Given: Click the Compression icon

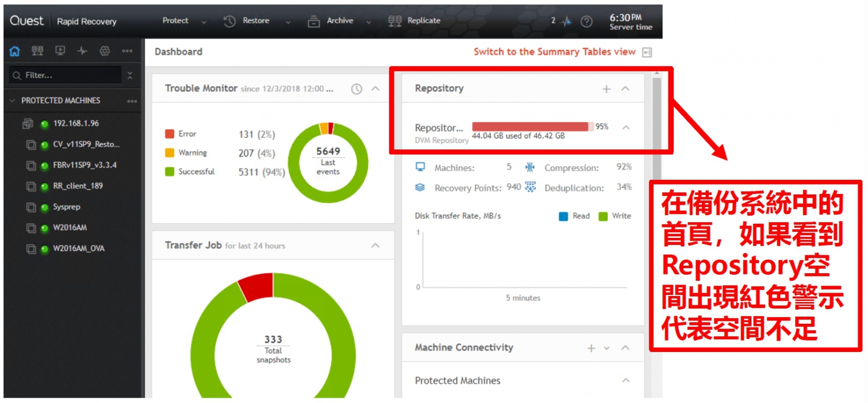Looking at the screenshot, I should pos(530,167).
